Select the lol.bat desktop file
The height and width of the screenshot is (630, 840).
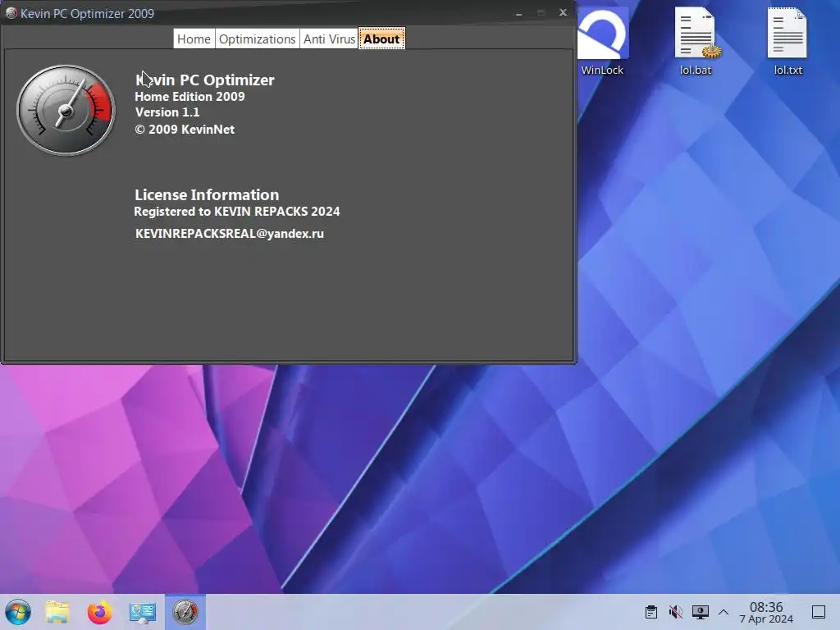pyautogui.click(x=696, y=41)
